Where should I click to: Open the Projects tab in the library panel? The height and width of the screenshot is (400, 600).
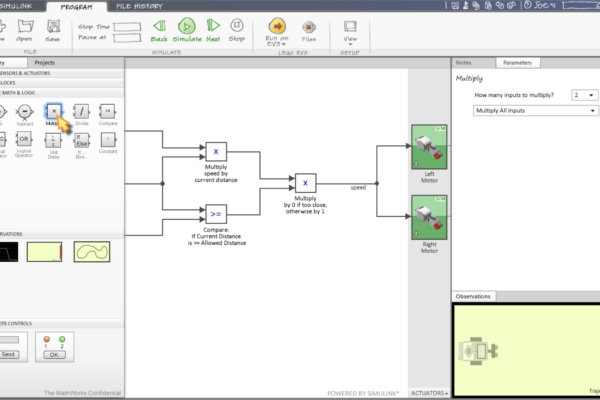tap(45, 62)
